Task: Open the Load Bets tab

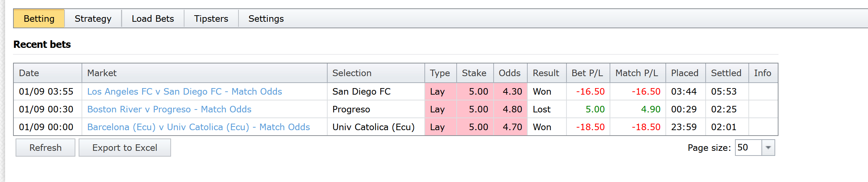Action: [x=153, y=19]
